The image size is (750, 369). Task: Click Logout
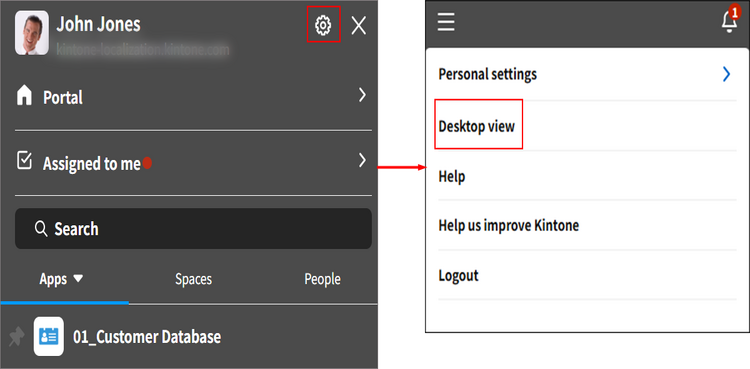pos(458,276)
